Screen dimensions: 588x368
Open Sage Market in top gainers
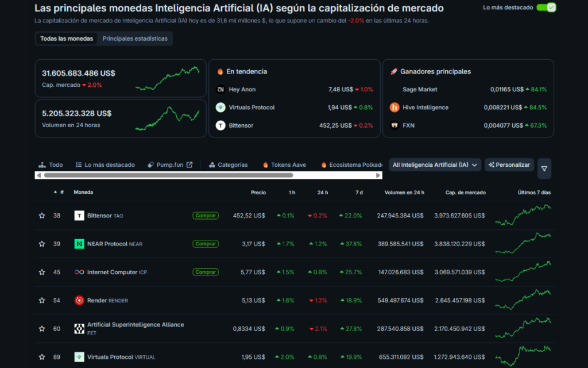[420, 89]
